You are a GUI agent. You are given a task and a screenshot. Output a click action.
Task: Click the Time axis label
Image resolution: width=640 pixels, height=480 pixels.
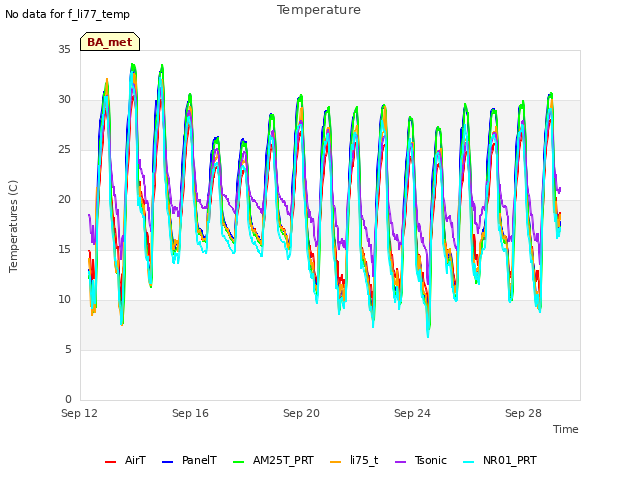566,429
